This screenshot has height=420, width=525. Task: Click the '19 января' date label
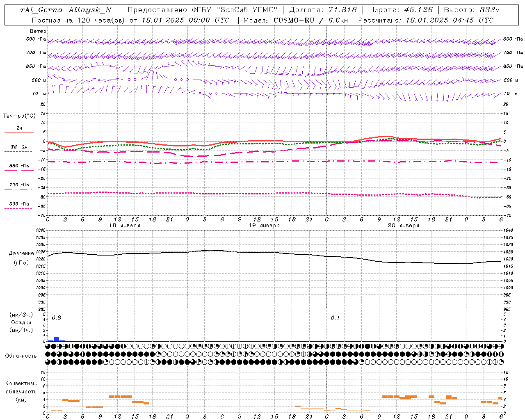click(x=264, y=226)
